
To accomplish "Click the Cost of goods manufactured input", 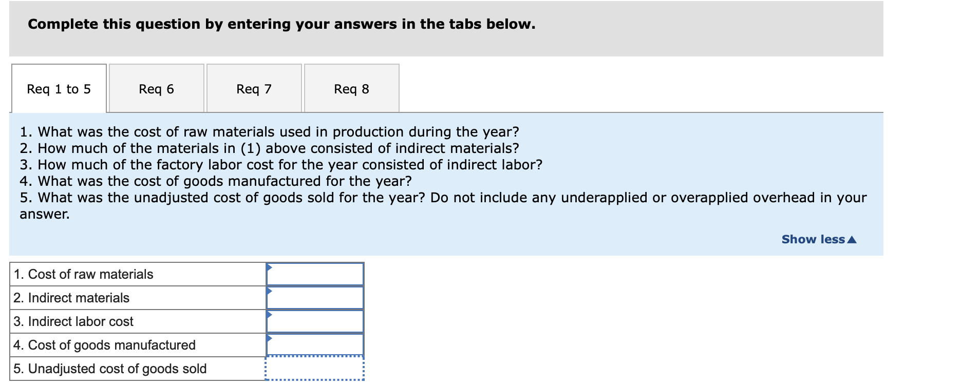I will tap(315, 345).
